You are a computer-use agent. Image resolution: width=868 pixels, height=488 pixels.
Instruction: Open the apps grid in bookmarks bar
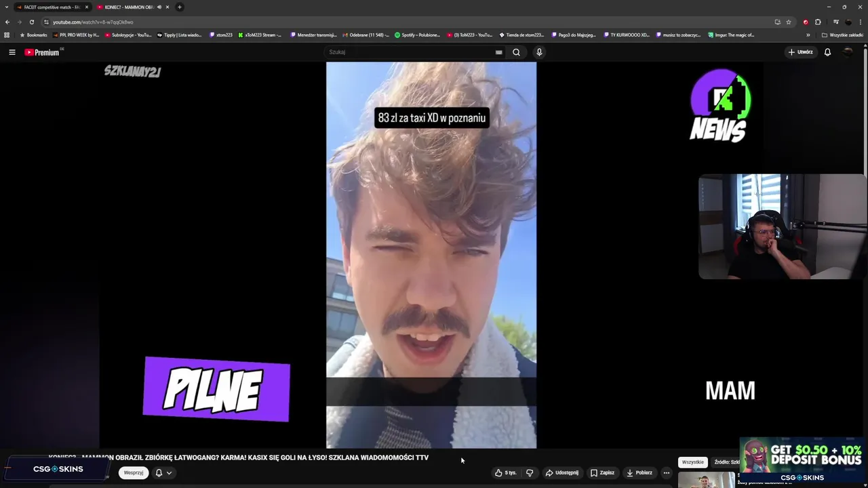[x=7, y=35]
